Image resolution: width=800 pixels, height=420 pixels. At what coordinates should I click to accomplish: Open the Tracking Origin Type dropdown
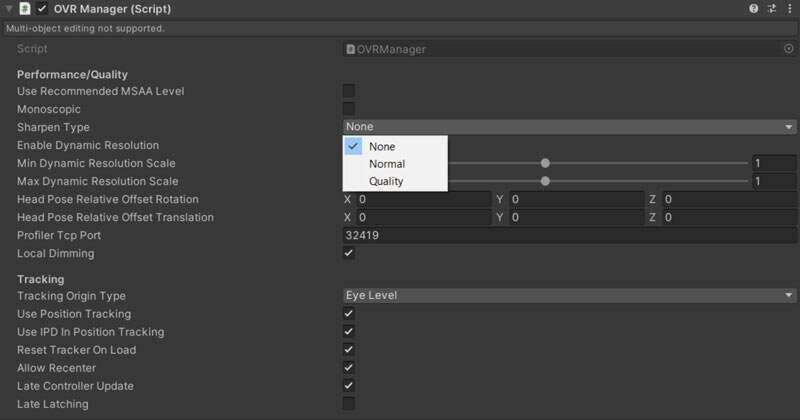pyautogui.click(x=568, y=296)
